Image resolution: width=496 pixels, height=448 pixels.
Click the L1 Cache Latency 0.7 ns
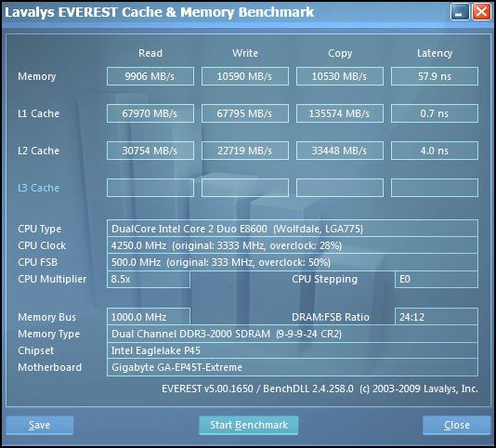click(x=435, y=113)
